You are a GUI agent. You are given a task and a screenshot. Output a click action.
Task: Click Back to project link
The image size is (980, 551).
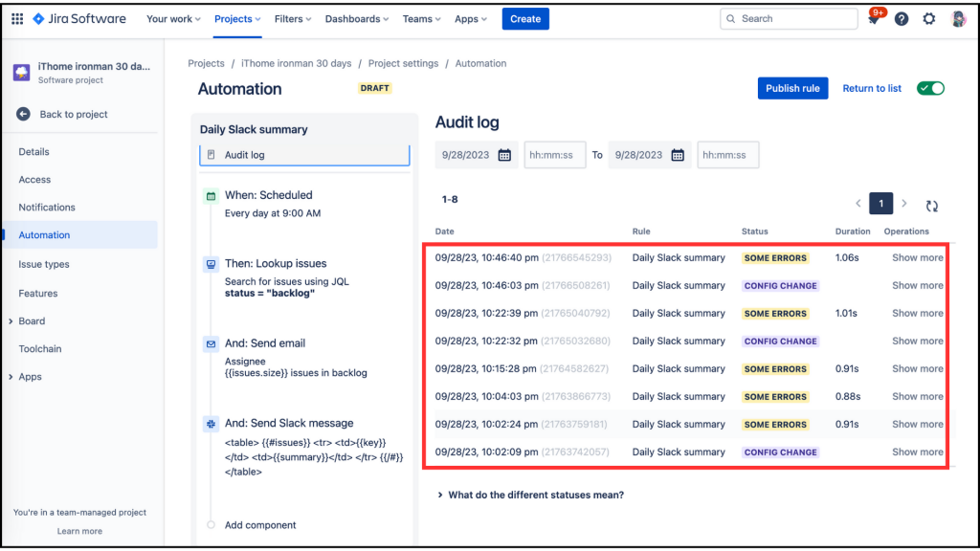74,115
